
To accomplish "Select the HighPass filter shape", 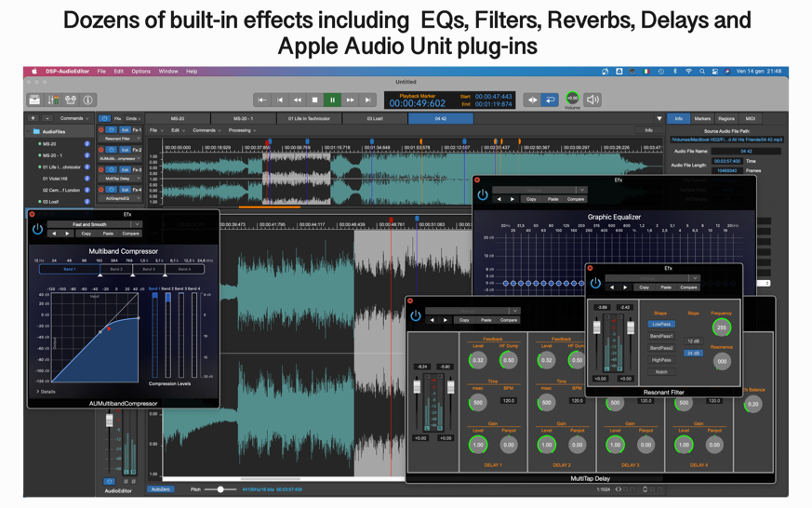I will click(x=661, y=360).
